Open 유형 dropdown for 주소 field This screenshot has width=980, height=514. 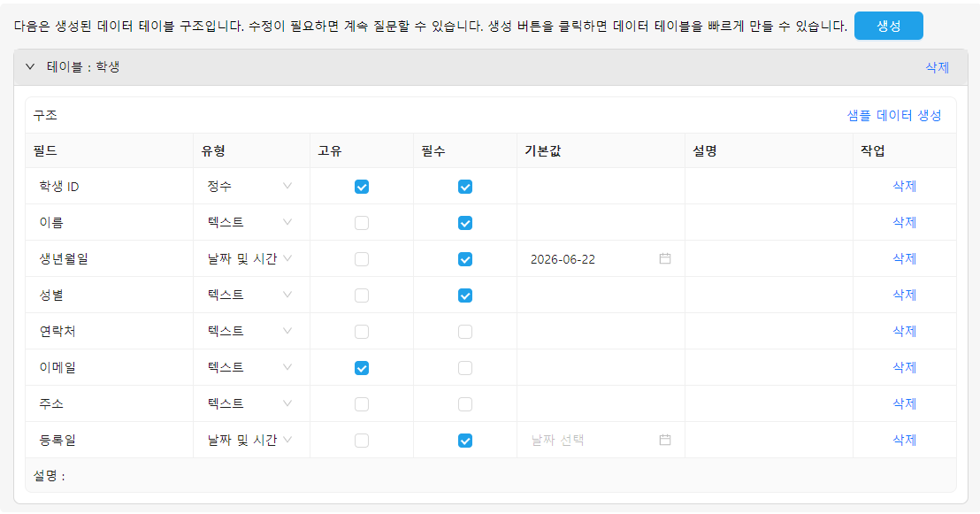[x=250, y=403]
